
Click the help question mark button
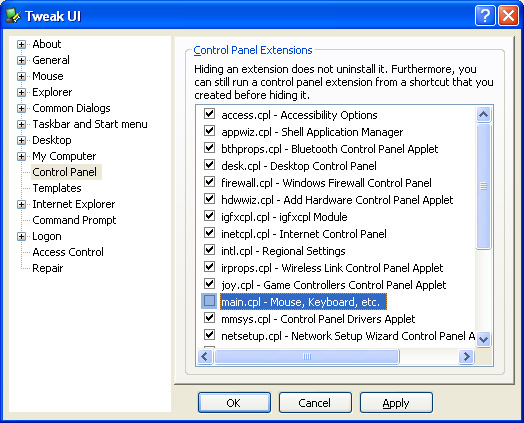[x=485, y=15]
